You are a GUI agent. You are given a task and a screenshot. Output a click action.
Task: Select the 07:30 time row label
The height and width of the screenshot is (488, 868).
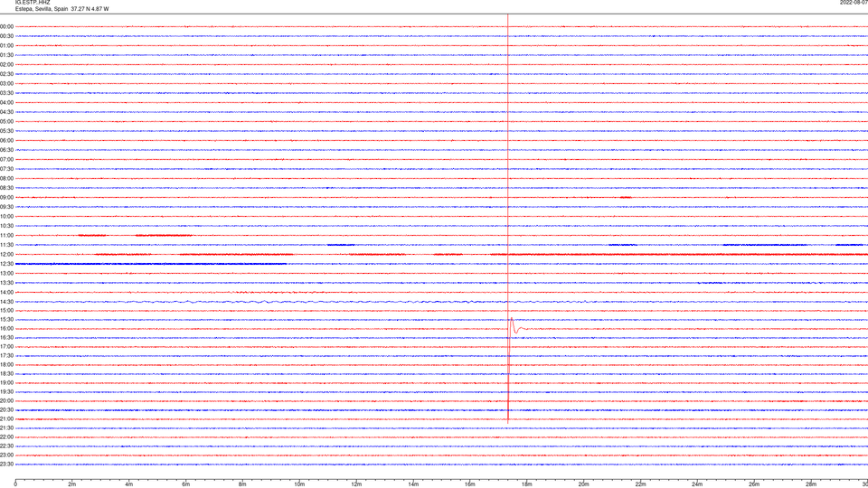tap(6, 169)
